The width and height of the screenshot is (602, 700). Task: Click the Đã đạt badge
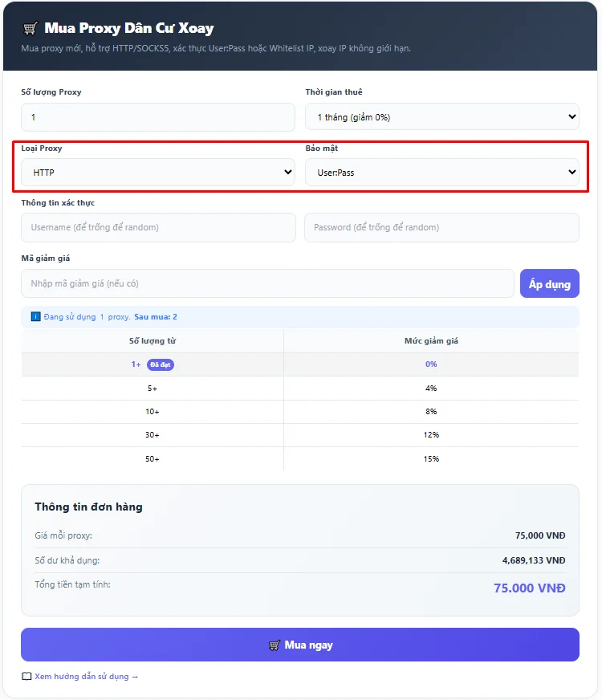(x=161, y=364)
